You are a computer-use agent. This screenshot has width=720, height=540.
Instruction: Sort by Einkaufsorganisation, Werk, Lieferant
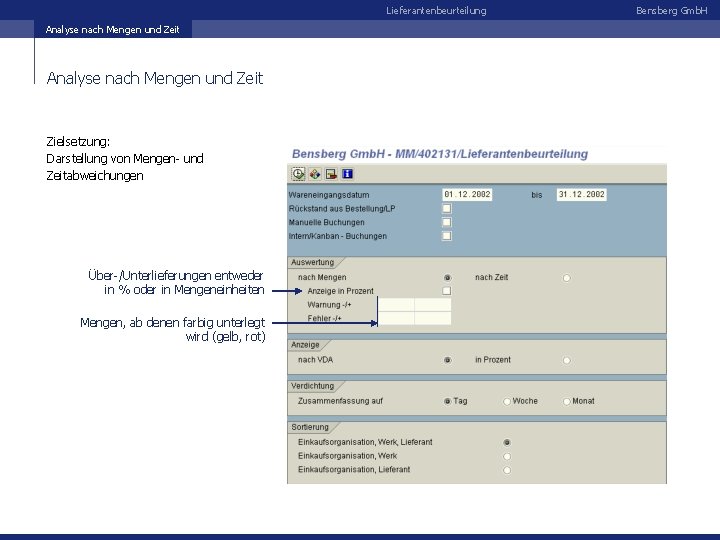coord(507,443)
